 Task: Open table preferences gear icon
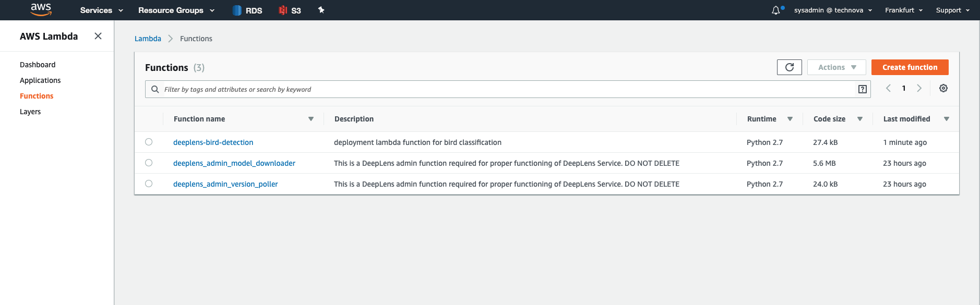click(943, 89)
